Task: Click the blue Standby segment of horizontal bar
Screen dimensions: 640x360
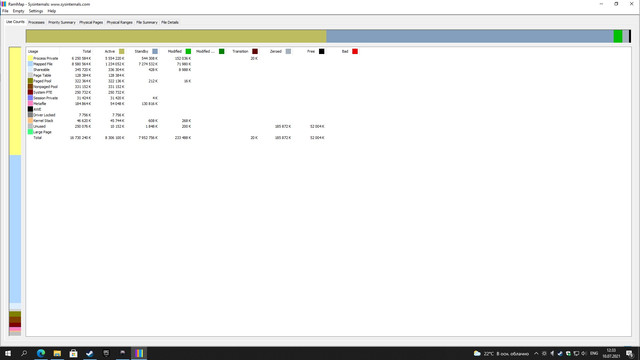Action: (x=470, y=36)
